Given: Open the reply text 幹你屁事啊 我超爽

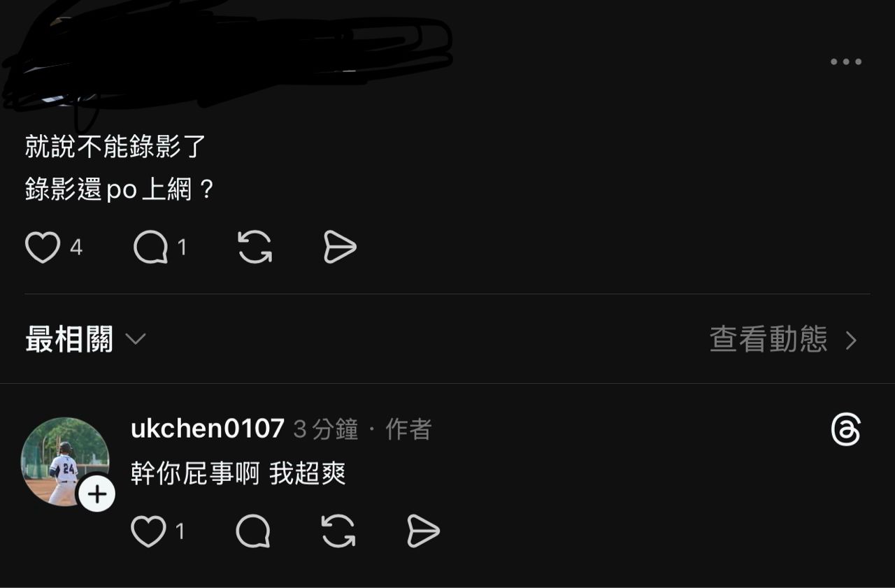Looking at the screenshot, I should click(x=238, y=474).
